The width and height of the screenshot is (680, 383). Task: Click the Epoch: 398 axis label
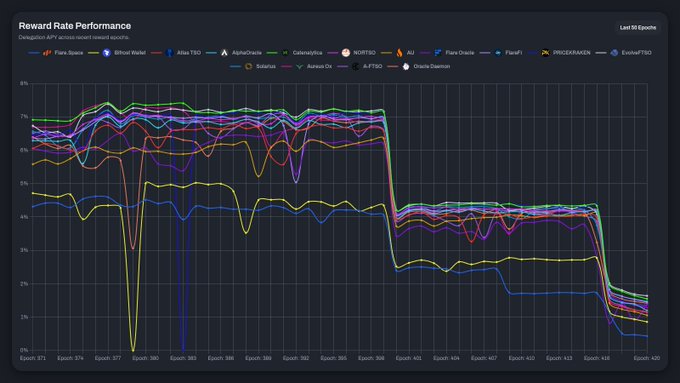pyautogui.click(x=371, y=358)
